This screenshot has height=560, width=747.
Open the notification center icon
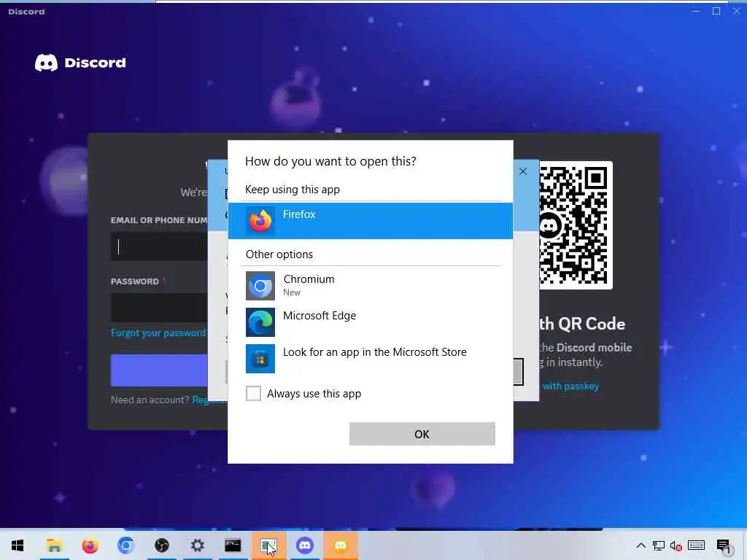[723, 546]
